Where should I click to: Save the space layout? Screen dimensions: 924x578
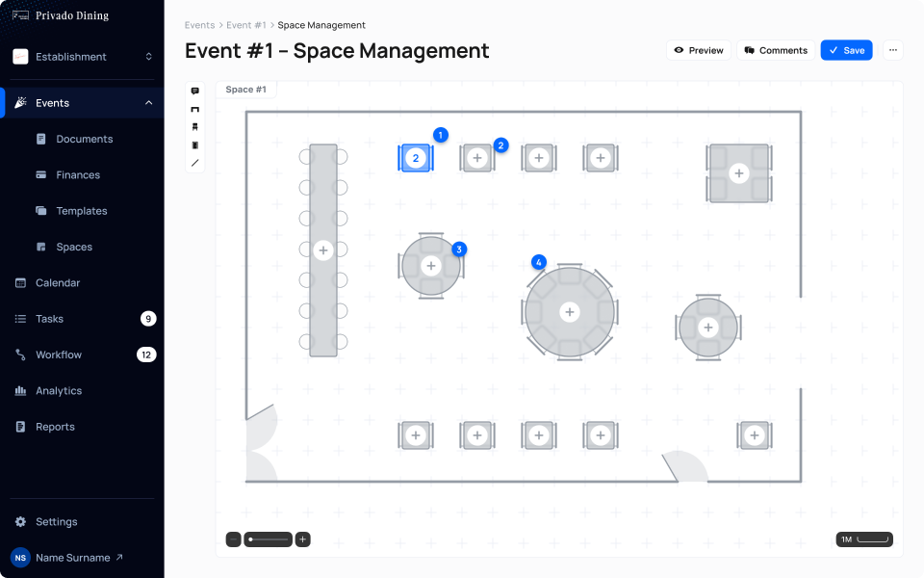[846, 49]
